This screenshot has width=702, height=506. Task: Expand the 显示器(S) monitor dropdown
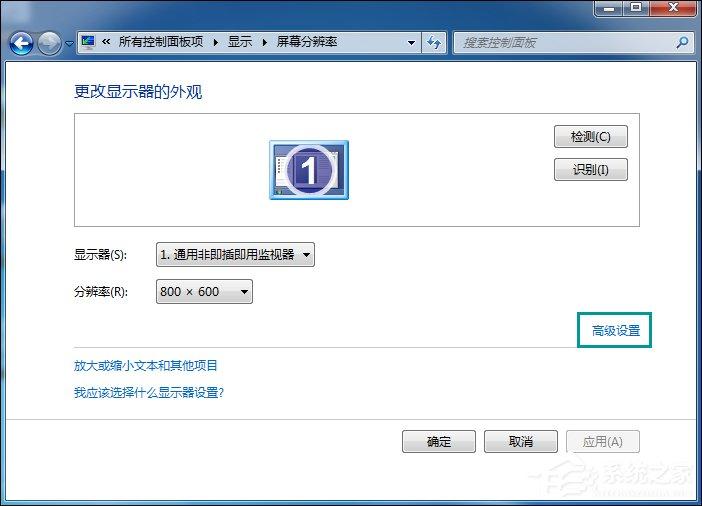pyautogui.click(x=236, y=255)
